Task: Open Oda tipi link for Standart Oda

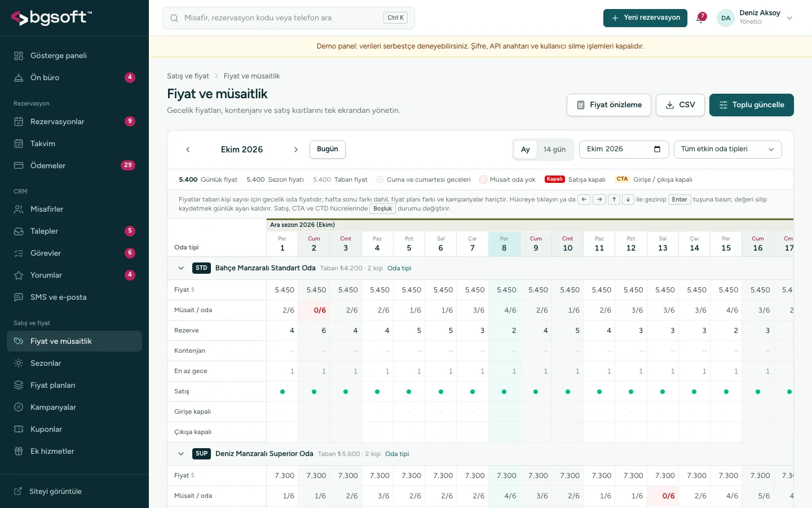Action: click(399, 269)
